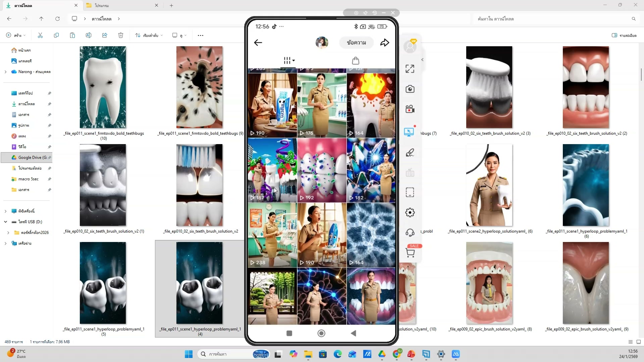Expand the Narong personal OneDrive node
This screenshot has height=362, width=644.
(x=5, y=72)
